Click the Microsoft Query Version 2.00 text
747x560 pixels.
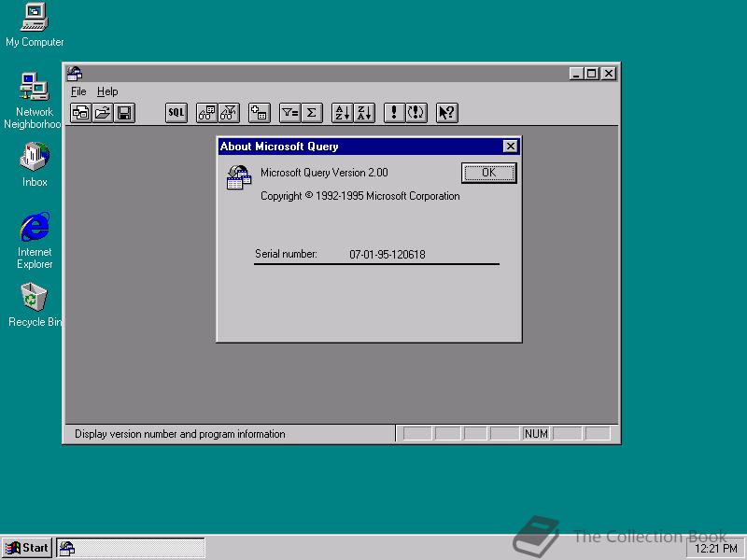(324, 173)
